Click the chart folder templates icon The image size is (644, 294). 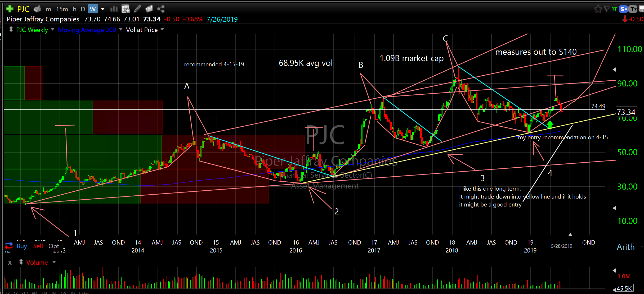(x=149, y=9)
